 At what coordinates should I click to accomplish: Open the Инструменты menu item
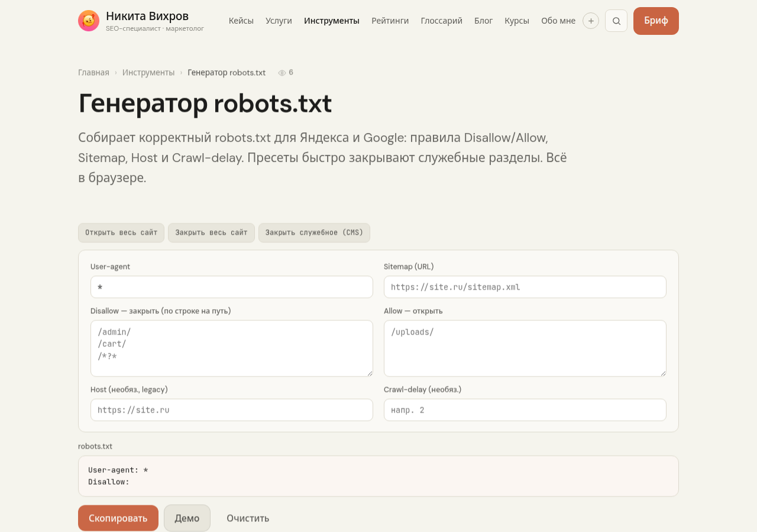[x=332, y=21]
